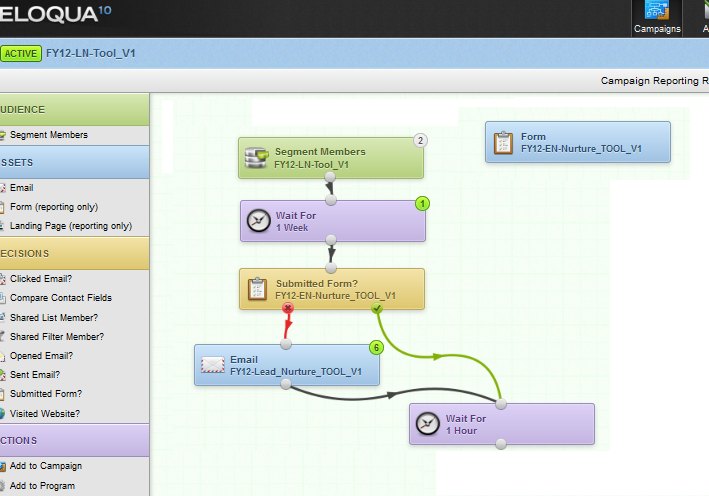The width and height of the screenshot is (709, 496).
Task: Click the Segment Members database icon on canvas
Action: coord(256,158)
